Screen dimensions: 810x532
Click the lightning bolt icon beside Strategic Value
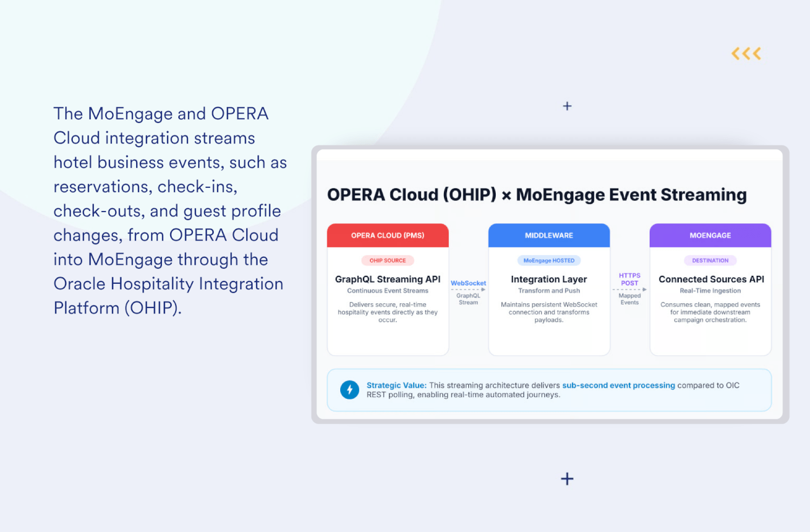(x=349, y=390)
